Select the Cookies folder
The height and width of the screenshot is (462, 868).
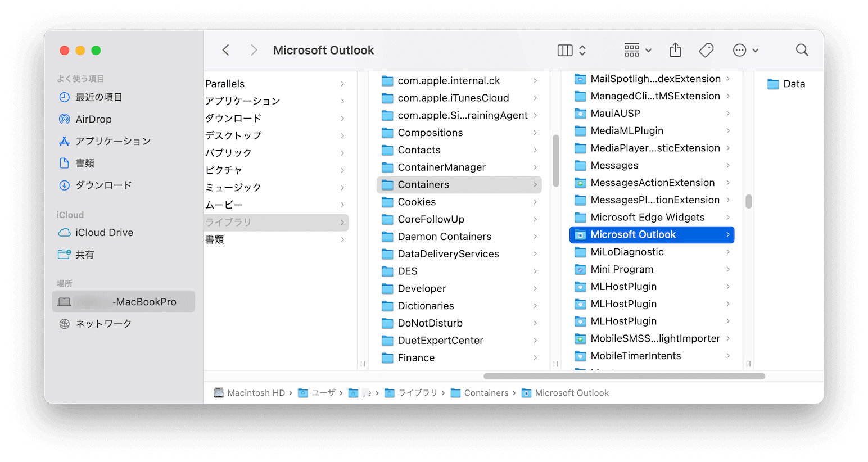tap(459, 202)
